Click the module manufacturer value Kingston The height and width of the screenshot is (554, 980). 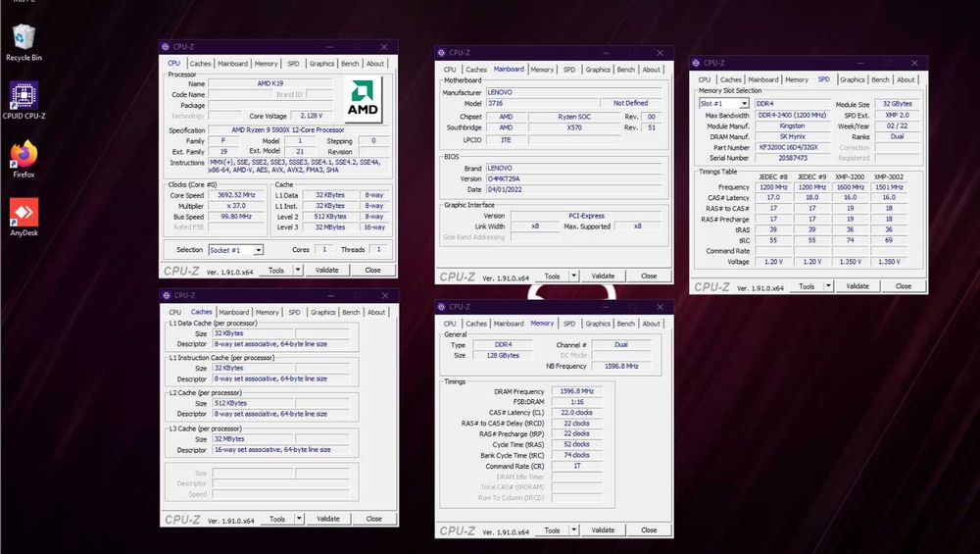pos(792,126)
